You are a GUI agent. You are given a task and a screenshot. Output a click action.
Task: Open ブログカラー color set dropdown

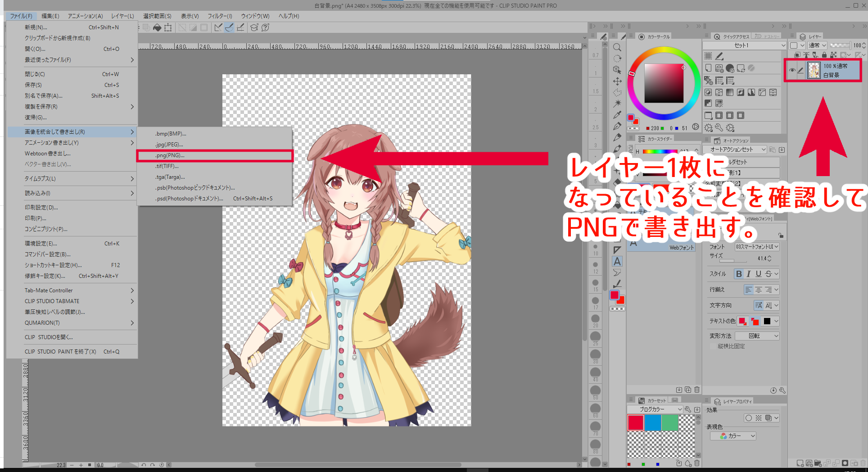click(656, 409)
